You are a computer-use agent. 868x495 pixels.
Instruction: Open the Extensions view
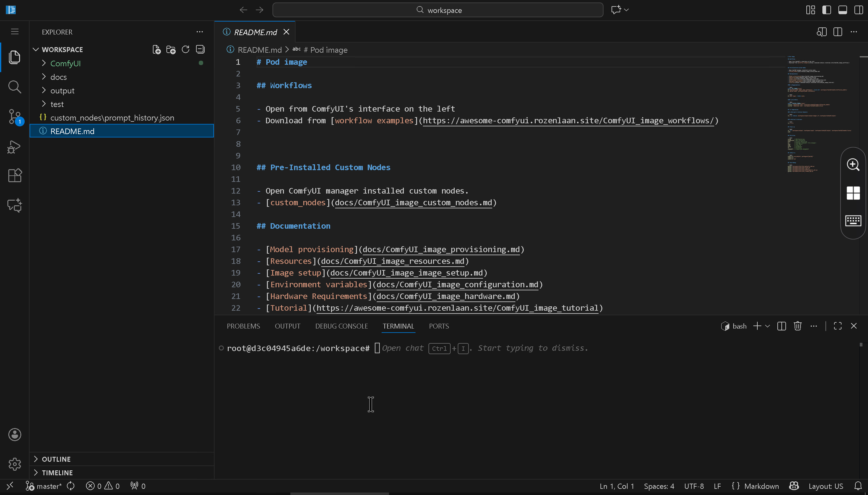pos(14,175)
